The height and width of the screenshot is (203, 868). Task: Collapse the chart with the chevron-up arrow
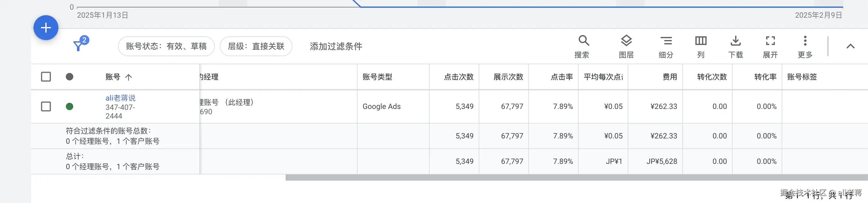[850, 47]
